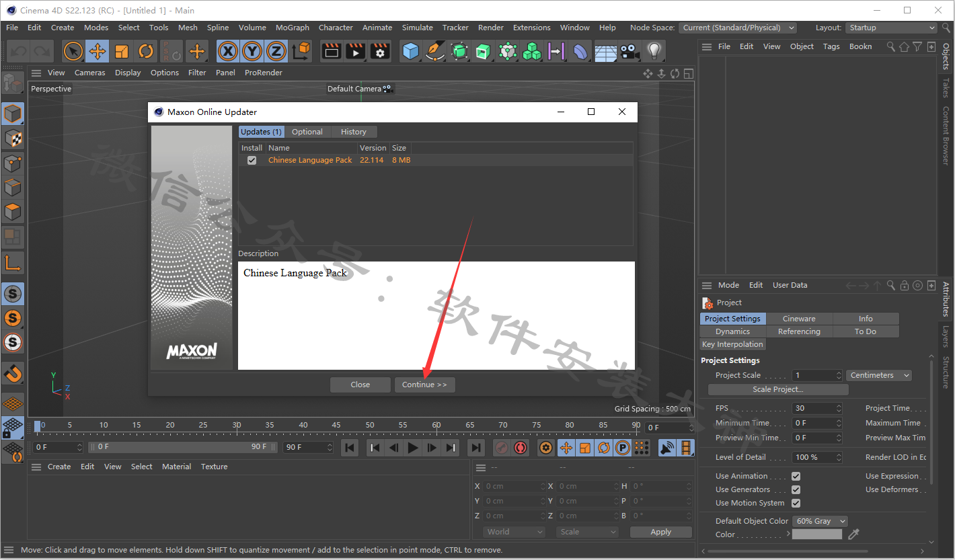Click Continue >> in the updater
Image resolution: width=955 pixels, height=560 pixels.
click(425, 385)
